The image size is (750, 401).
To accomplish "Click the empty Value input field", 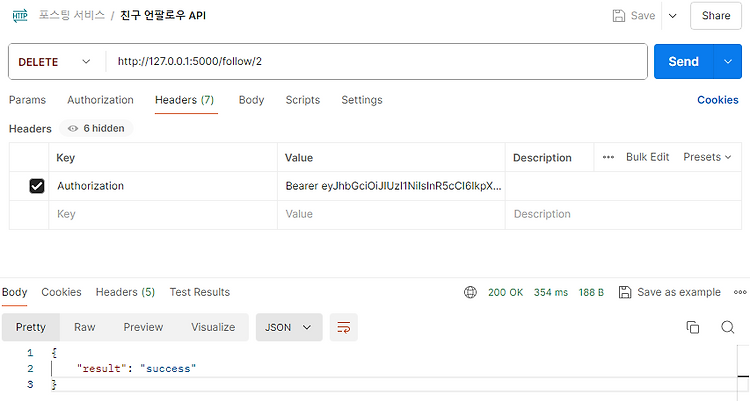I will (391, 214).
